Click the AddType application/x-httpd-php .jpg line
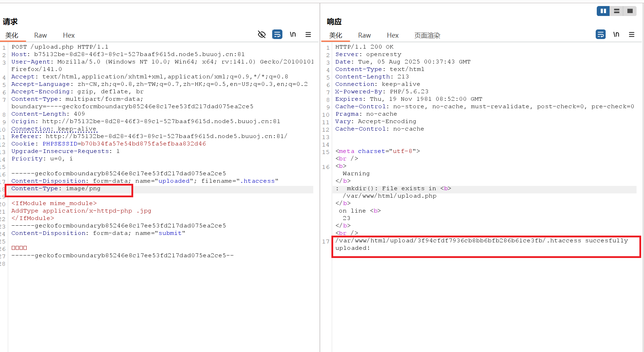The height and width of the screenshot is (352, 644). pos(81,211)
